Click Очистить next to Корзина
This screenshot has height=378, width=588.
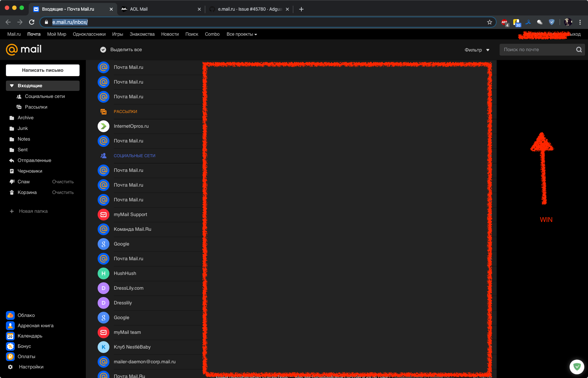click(63, 192)
